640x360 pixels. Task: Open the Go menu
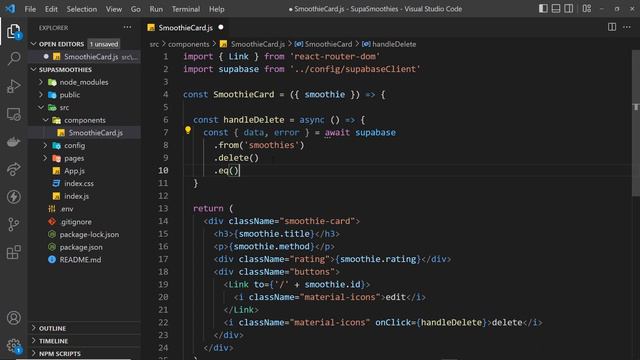pyautogui.click(x=136, y=9)
